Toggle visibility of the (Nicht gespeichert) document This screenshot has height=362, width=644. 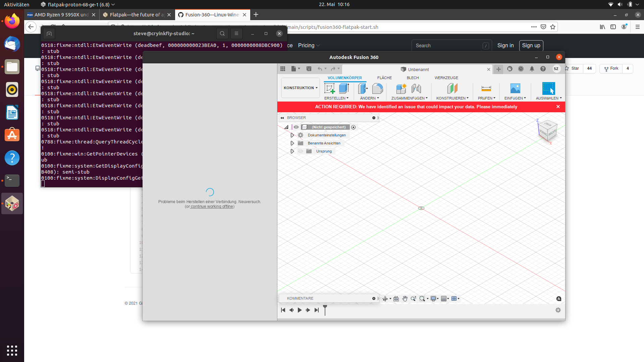pos(297,127)
